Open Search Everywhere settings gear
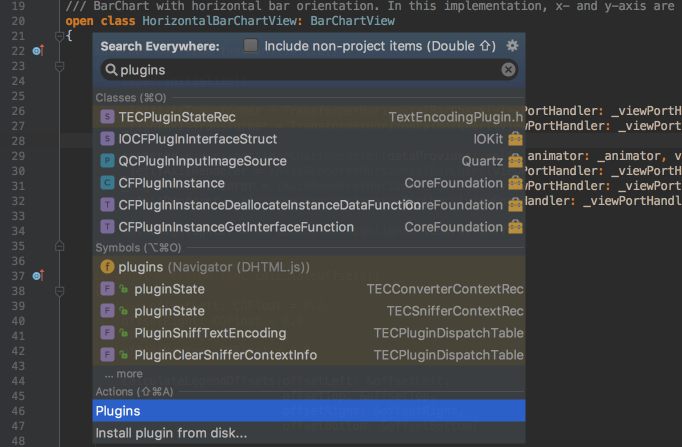682x447 pixels. tap(512, 46)
